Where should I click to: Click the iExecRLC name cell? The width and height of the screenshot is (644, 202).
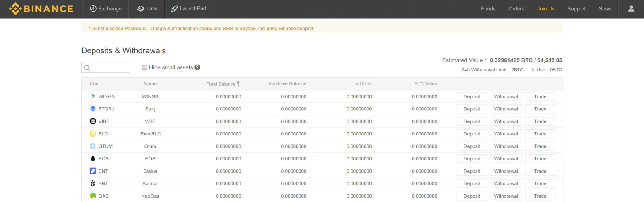(x=150, y=134)
